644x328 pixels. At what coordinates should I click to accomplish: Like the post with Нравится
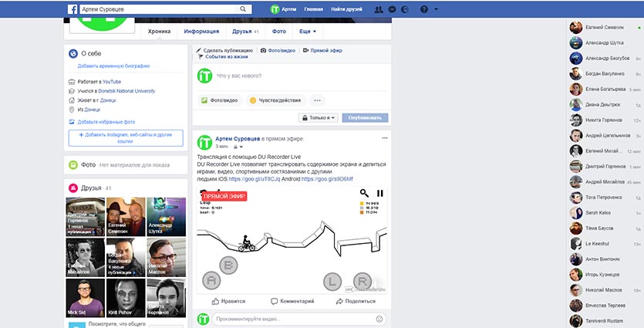click(x=228, y=301)
